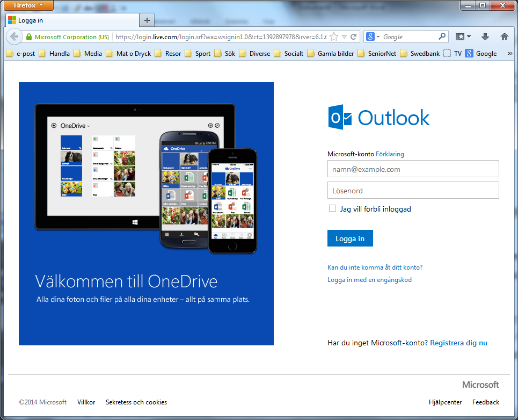Open the Sök bookmark folder

pos(225,54)
